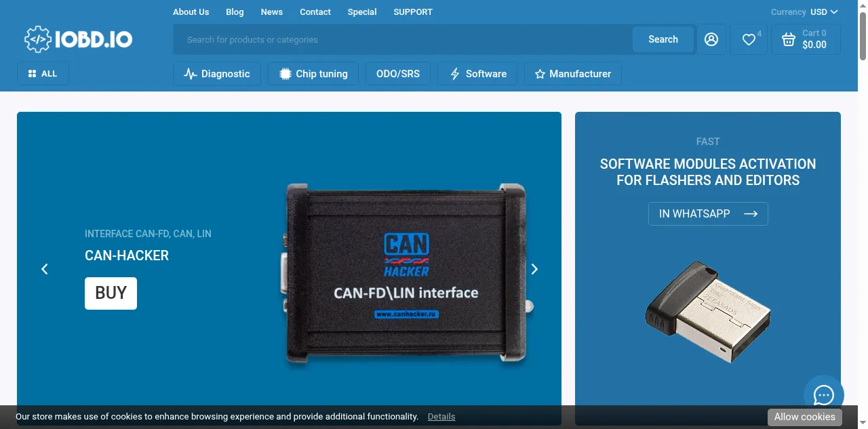The image size is (868, 429).
Task: Open the Chip tuning category
Action: pos(313,74)
